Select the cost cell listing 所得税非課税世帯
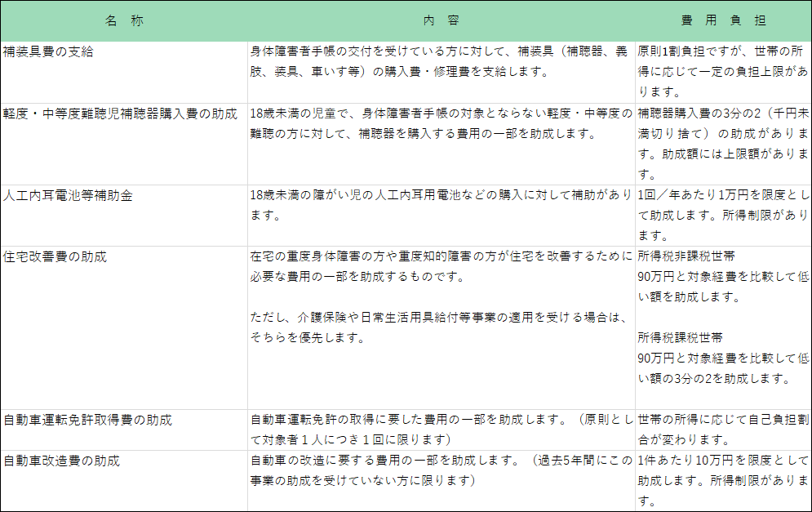This screenshot has width=812, height=512. point(722,318)
